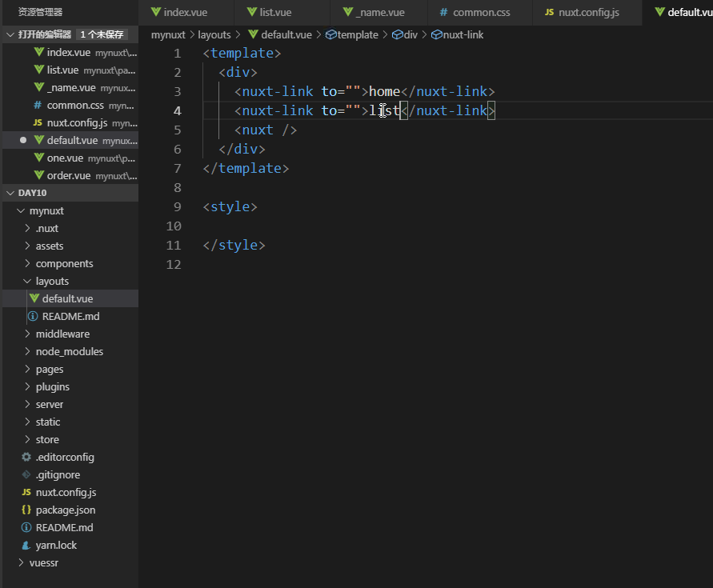The width and height of the screenshot is (713, 588).
Task: Open _name.vue in open editors list
Action: click(x=70, y=88)
